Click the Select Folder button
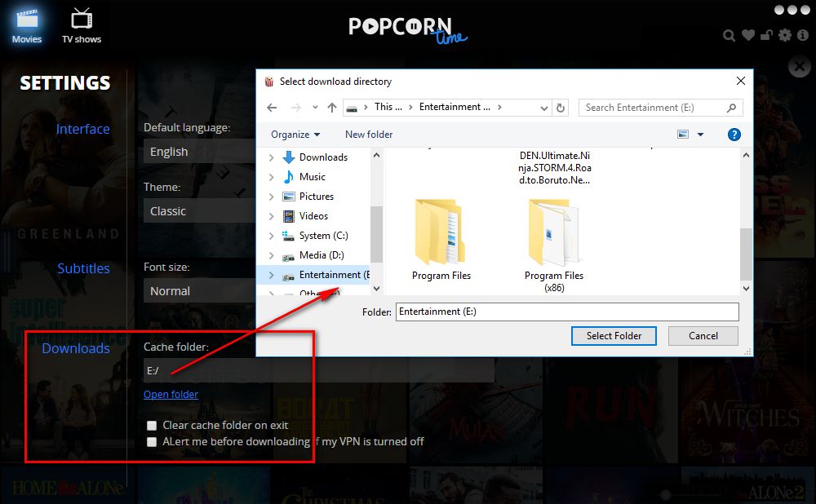The height and width of the screenshot is (504, 816). coord(614,336)
